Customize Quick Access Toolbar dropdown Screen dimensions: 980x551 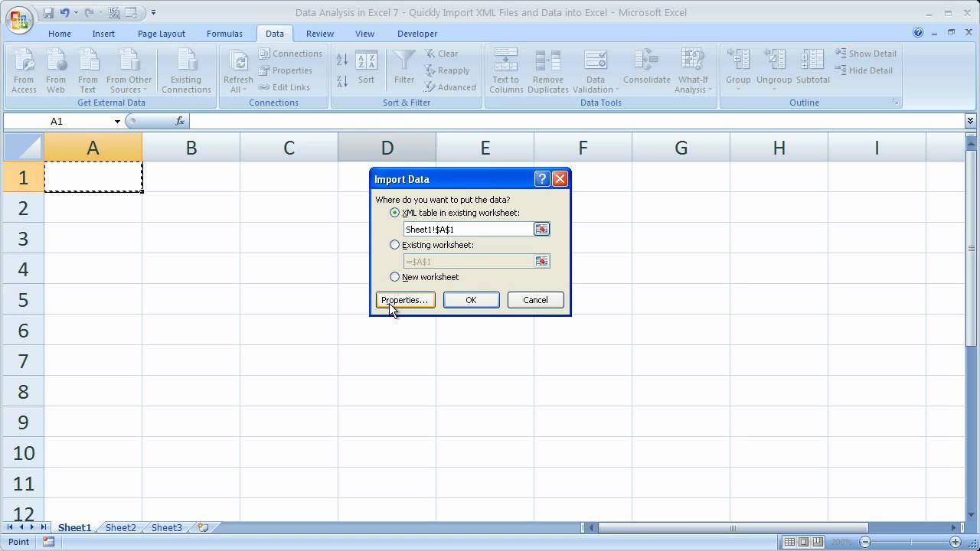coord(153,12)
